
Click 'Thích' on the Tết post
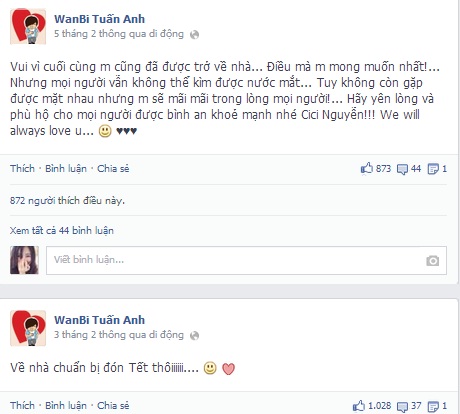click(22, 406)
